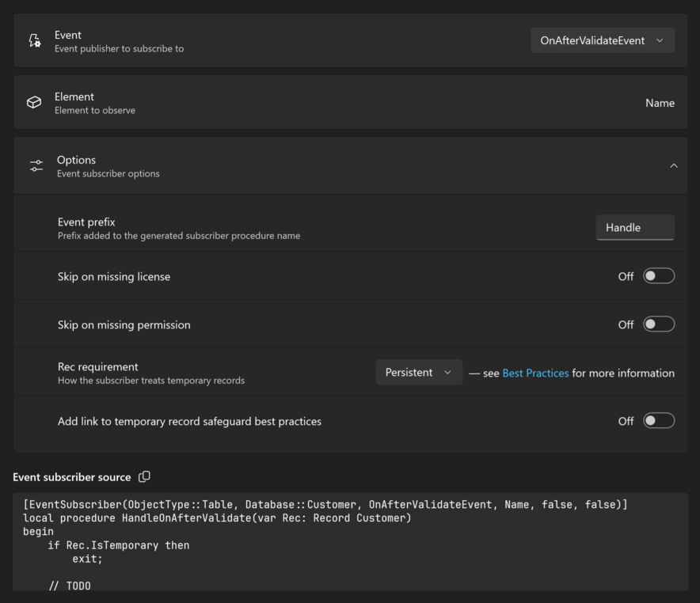Viewport: 700px width, 603px height.
Task: Click 'Prefix added to the generated subscriber' description
Action: (x=179, y=236)
